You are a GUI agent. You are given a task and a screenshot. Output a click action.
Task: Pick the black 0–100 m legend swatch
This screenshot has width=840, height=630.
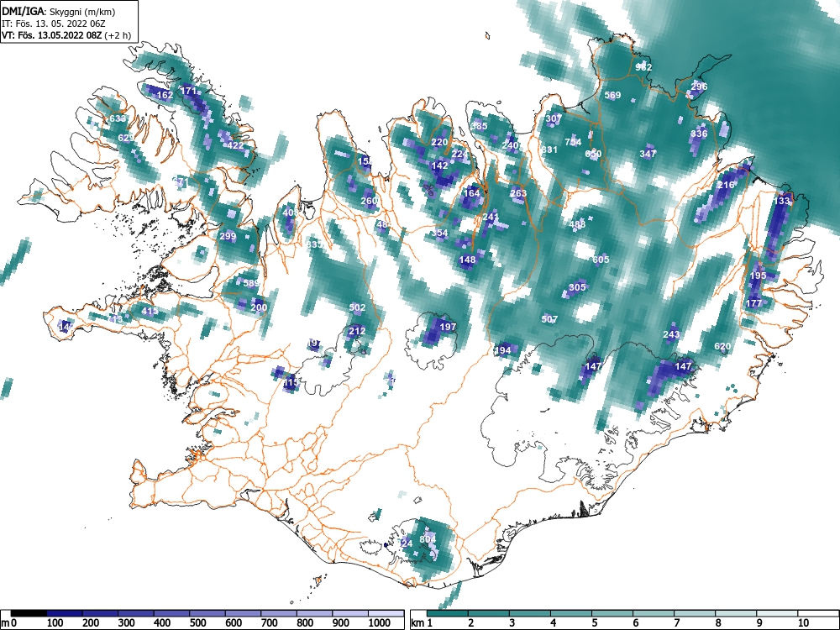click(x=29, y=613)
